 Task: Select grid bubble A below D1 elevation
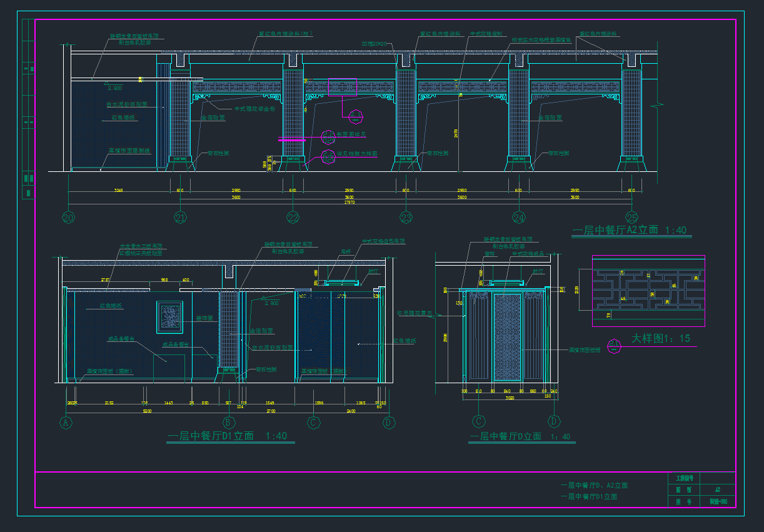click(x=65, y=423)
